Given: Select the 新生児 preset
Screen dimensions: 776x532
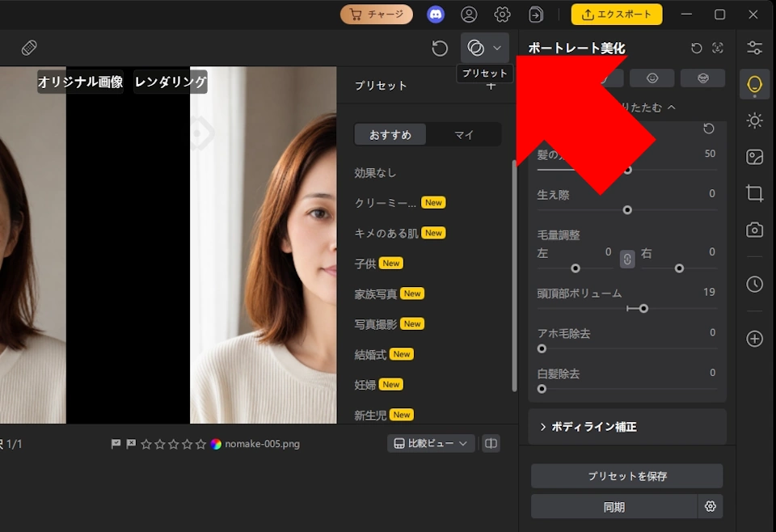Looking at the screenshot, I should coord(384,415).
